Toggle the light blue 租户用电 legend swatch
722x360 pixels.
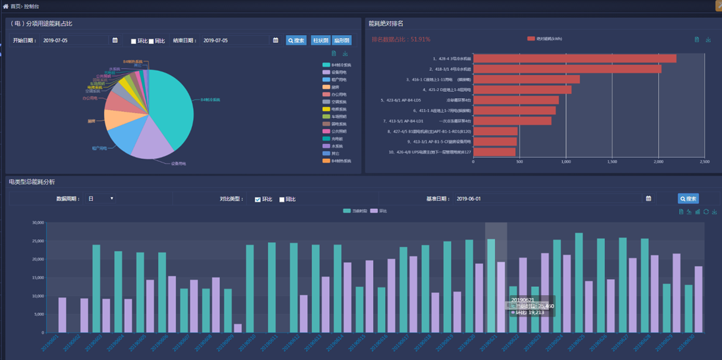(x=326, y=80)
